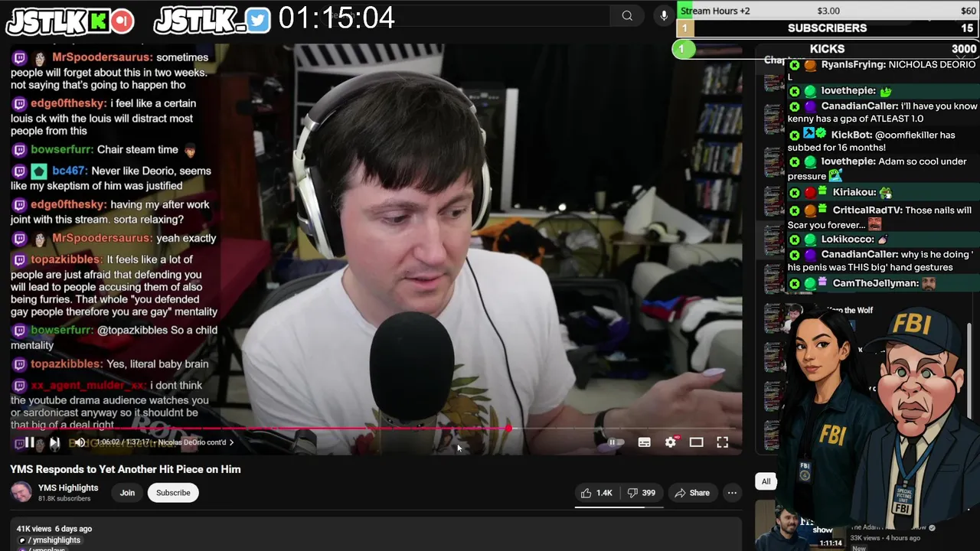Click the stream timer '01:15:04'

point(337,18)
